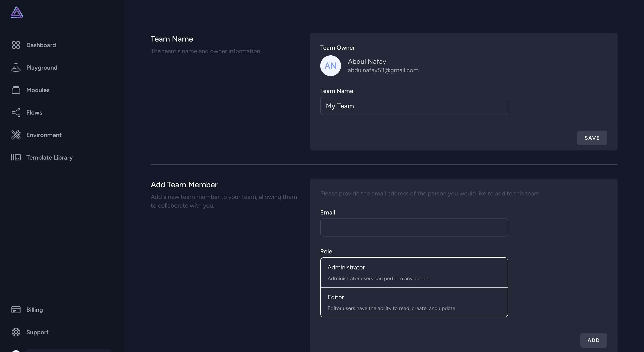This screenshot has width=644, height=352.
Task: Click the Dashboard grid icon
Action: [16, 45]
